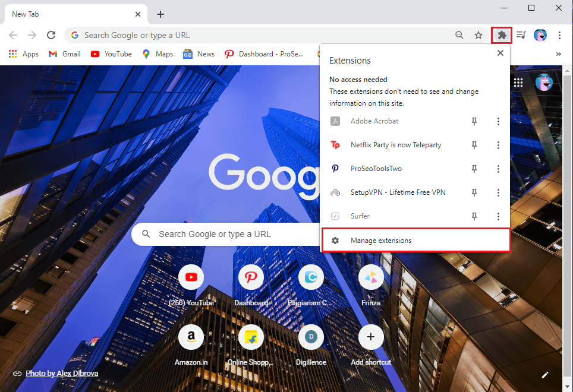Click the browser profile avatar
573x392 pixels.
tap(540, 35)
